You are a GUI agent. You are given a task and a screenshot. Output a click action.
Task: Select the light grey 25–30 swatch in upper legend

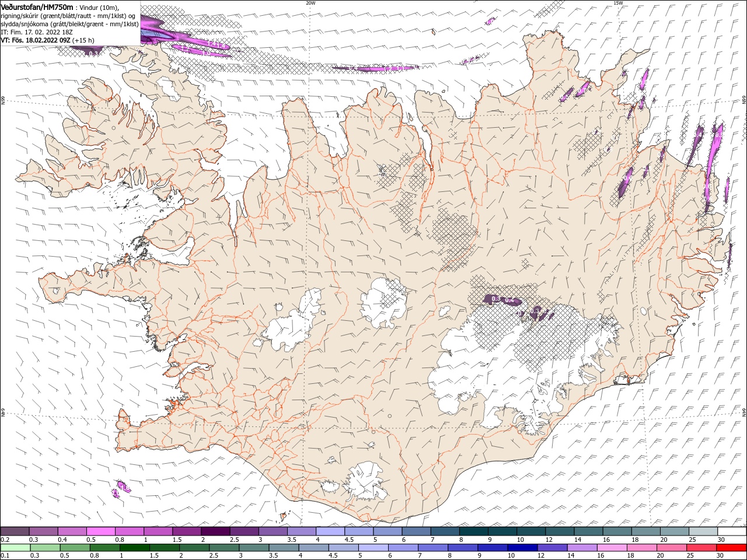(704, 531)
